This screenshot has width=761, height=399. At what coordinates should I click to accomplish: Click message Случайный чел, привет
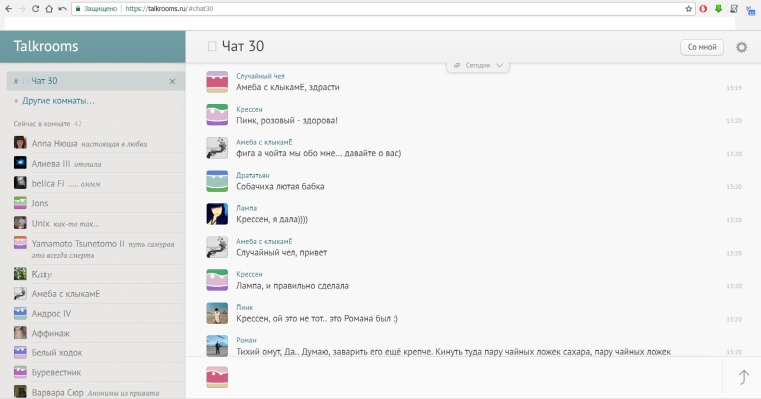pos(281,252)
